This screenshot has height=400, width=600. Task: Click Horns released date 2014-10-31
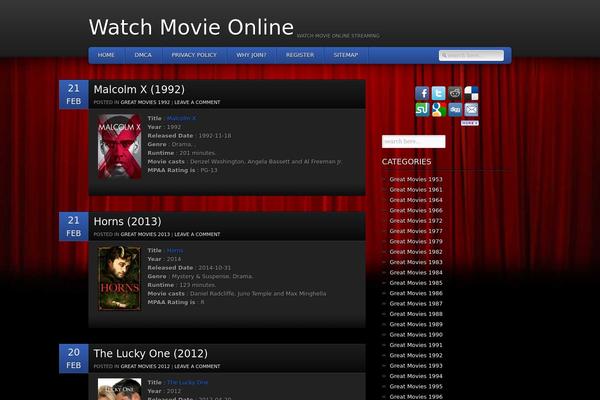pos(215,268)
